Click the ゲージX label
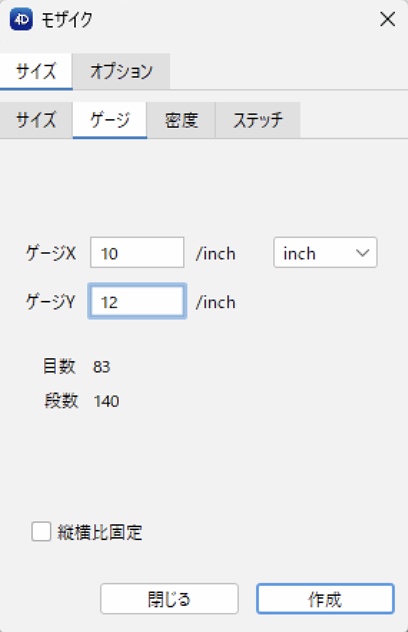Image resolution: width=408 pixels, height=632 pixels. tap(50, 254)
